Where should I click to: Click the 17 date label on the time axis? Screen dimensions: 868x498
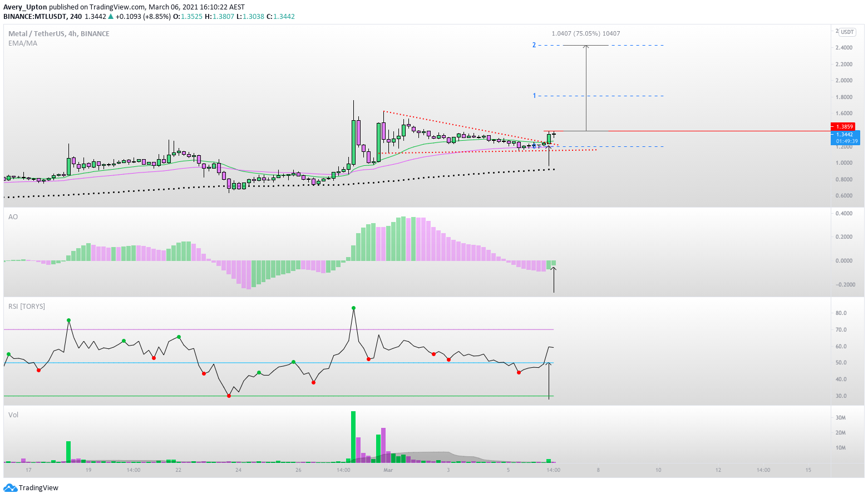click(28, 470)
